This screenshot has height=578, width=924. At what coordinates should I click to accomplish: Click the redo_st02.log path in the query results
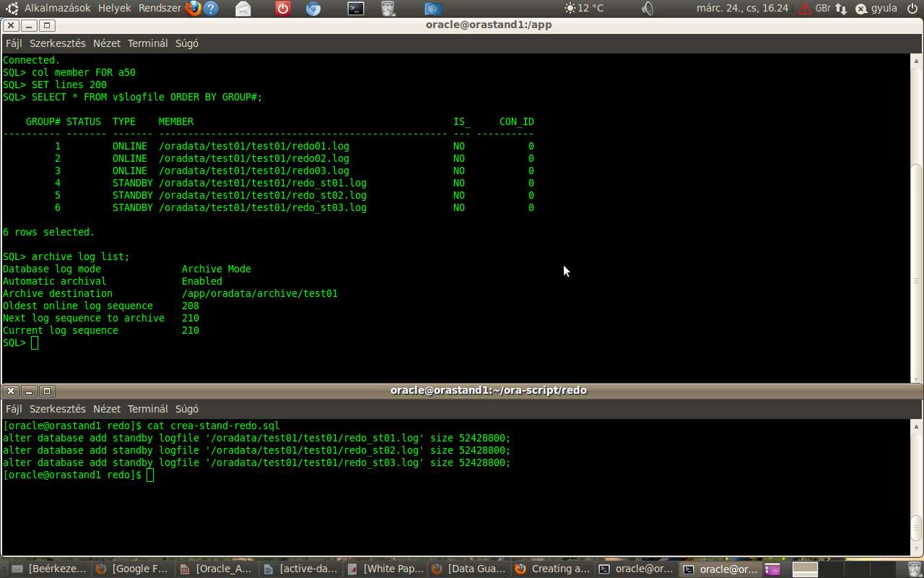263,195
